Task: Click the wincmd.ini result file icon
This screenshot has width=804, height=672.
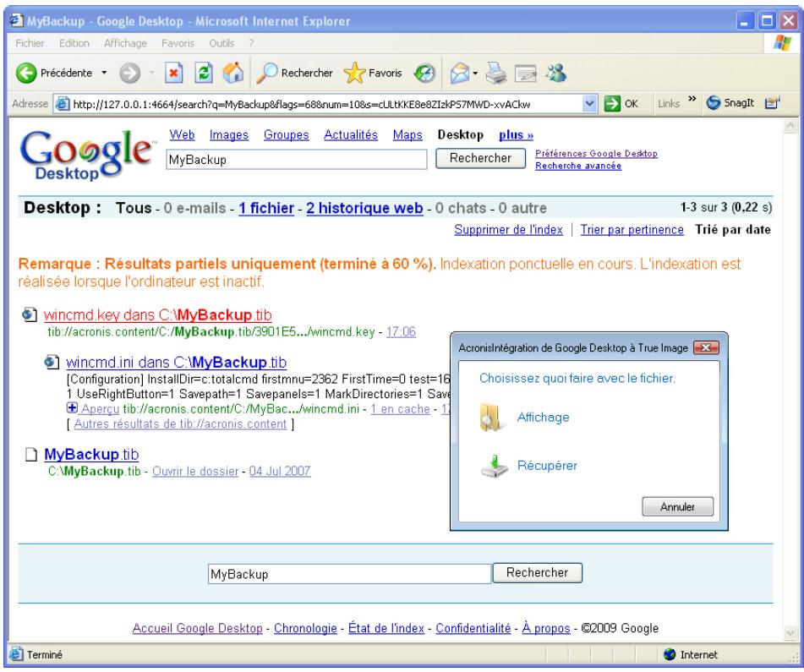Action: click(52, 363)
